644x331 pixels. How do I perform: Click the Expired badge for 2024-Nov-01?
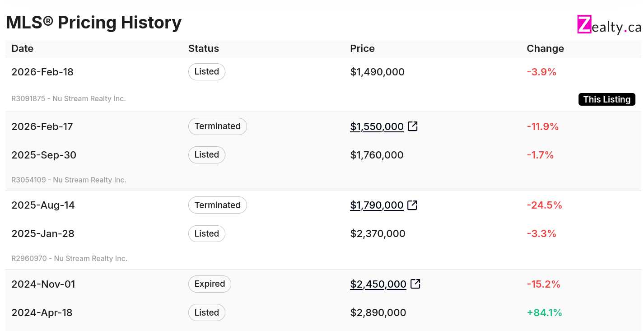[210, 284]
